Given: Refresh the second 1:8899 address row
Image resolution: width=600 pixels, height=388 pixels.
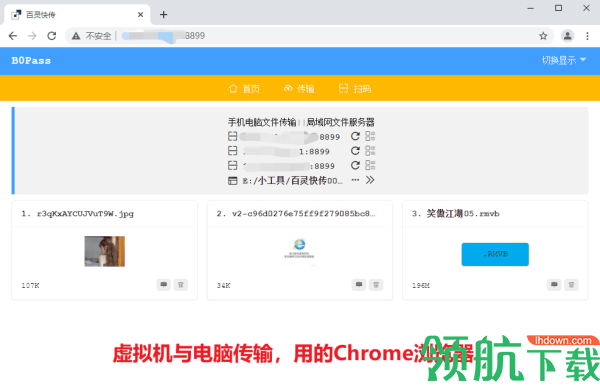Looking at the screenshot, I should point(355,151).
